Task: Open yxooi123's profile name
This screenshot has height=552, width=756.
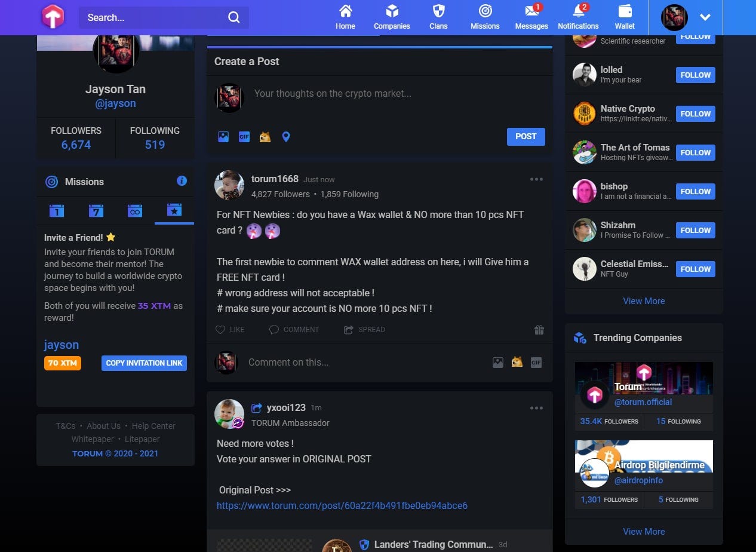Action: point(286,407)
